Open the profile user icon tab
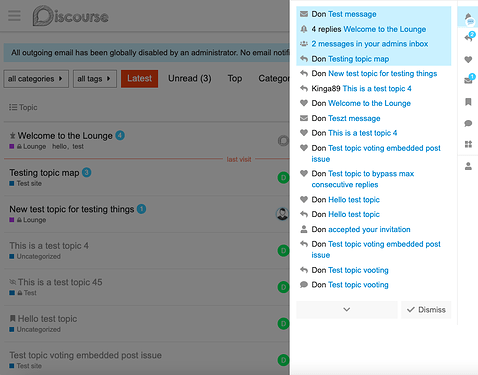The image size is (478, 375). pyautogui.click(x=468, y=166)
